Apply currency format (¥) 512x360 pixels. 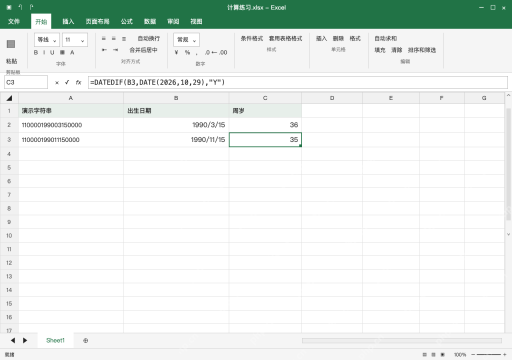tap(176, 52)
